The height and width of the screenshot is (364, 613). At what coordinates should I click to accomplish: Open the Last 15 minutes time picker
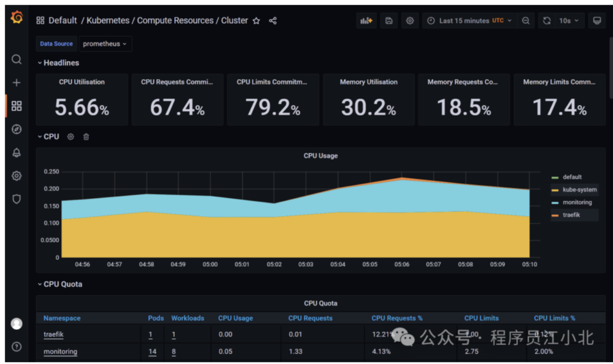click(x=470, y=21)
